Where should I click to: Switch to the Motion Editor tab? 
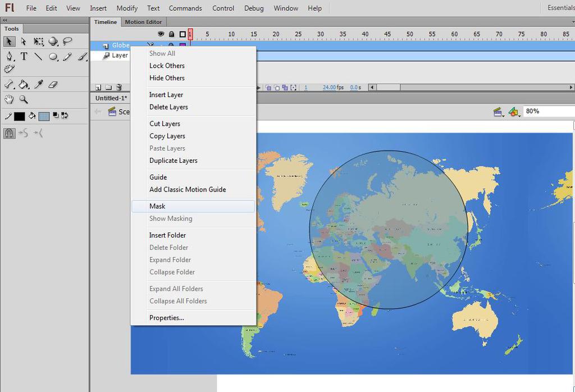143,22
